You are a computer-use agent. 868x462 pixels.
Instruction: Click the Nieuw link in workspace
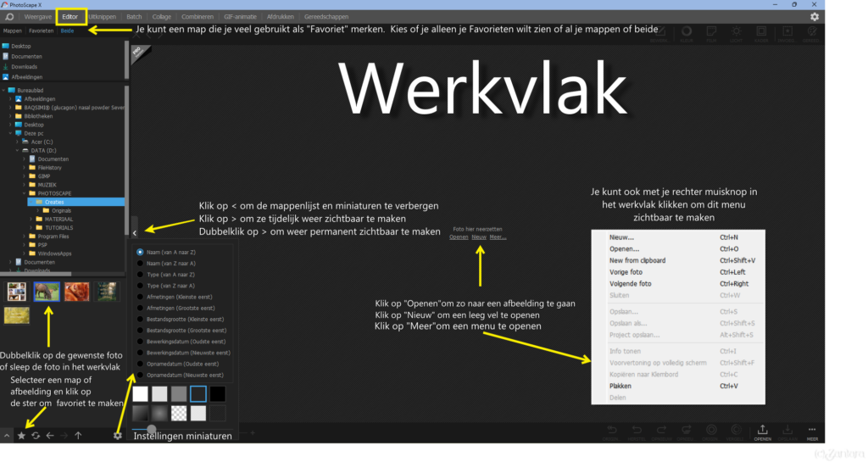479,237
